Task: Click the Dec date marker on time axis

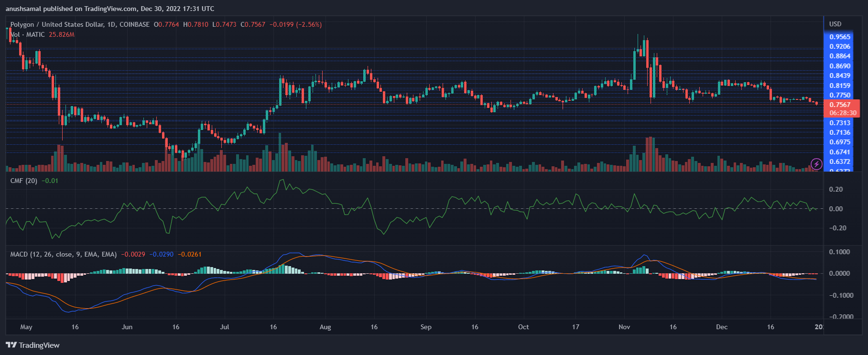Action: point(722,327)
